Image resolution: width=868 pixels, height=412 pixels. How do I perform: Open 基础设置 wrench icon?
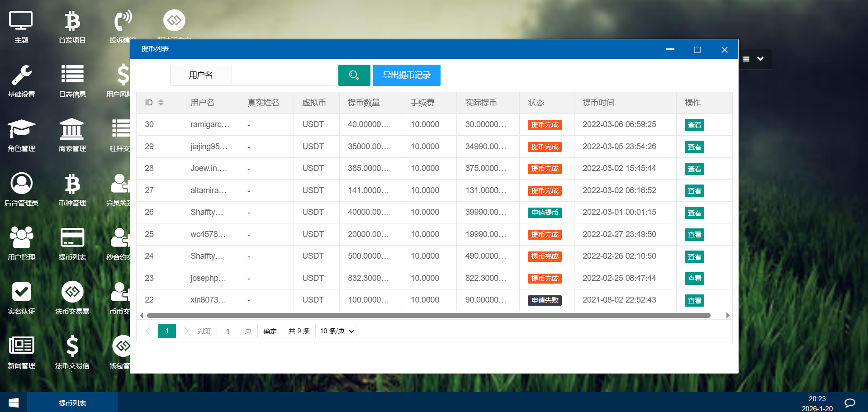(x=21, y=81)
